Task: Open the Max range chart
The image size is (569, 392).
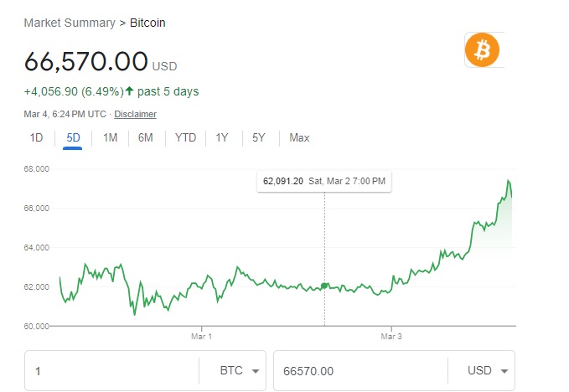Action: tap(299, 137)
